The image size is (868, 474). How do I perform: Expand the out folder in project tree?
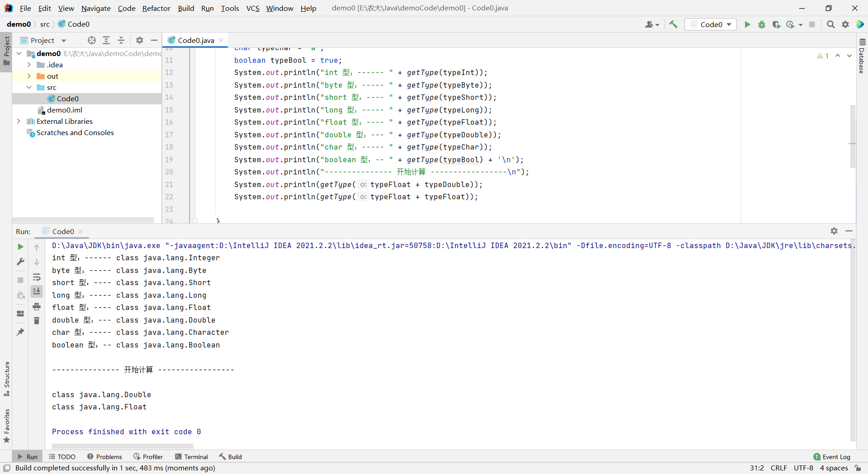pos(29,76)
